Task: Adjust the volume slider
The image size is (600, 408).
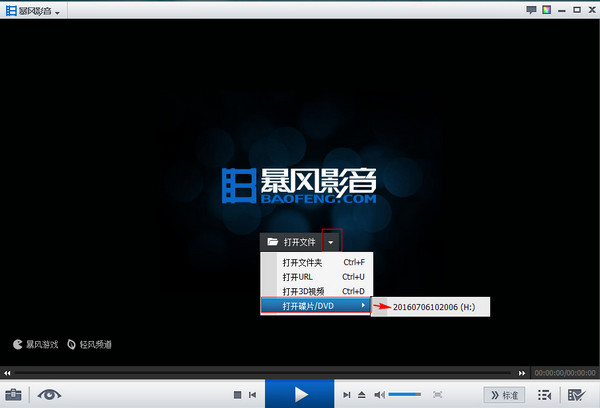Action: coord(404,394)
